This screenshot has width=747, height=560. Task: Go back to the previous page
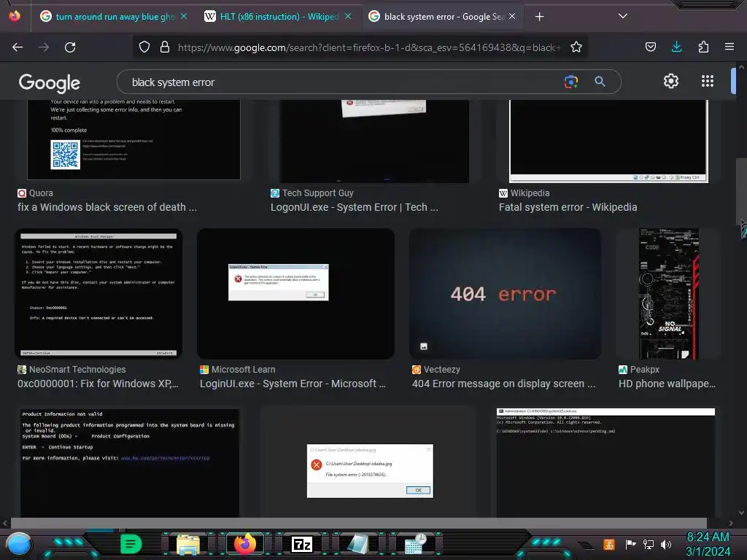(x=18, y=47)
